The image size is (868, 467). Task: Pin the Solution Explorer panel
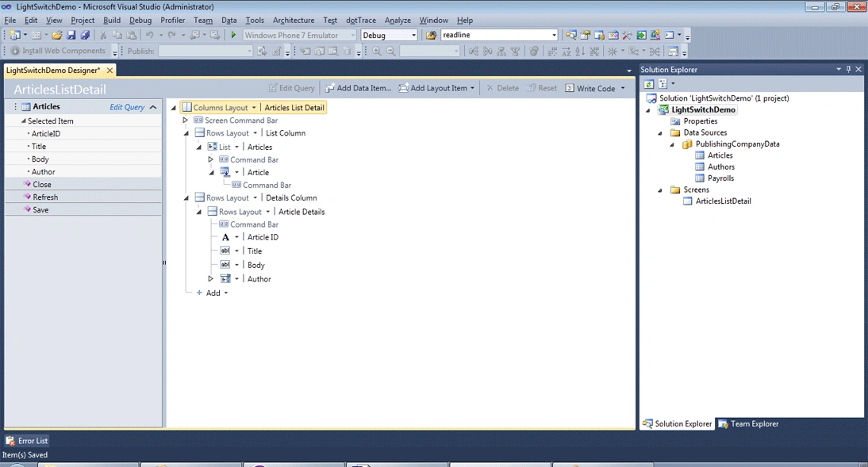click(848, 69)
